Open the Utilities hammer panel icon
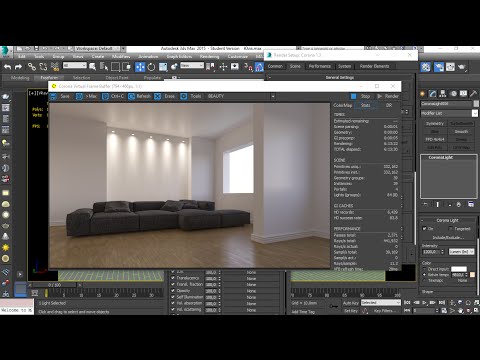This screenshot has height=360, width=480. (473, 94)
